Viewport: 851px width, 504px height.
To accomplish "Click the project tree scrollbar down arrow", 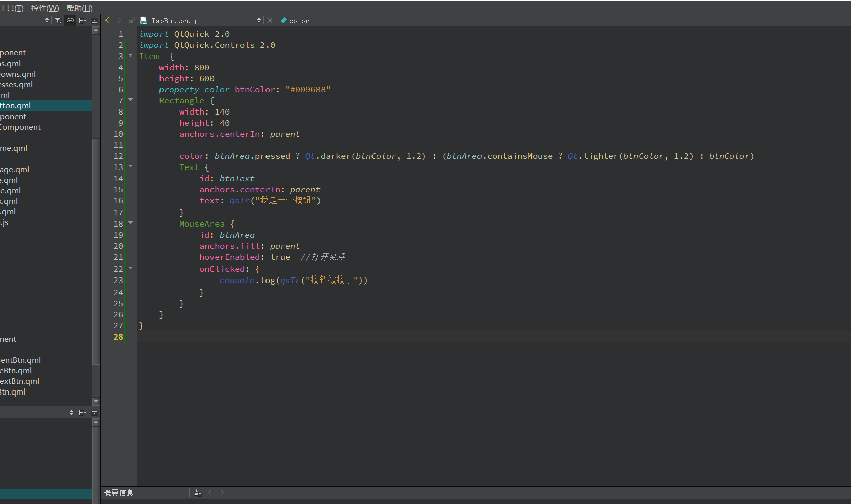I will tap(96, 402).
